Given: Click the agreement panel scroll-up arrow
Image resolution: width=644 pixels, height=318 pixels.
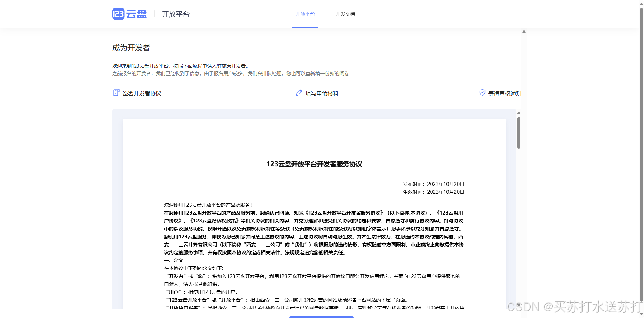Looking at the screenshot, I should coord(519,113).
